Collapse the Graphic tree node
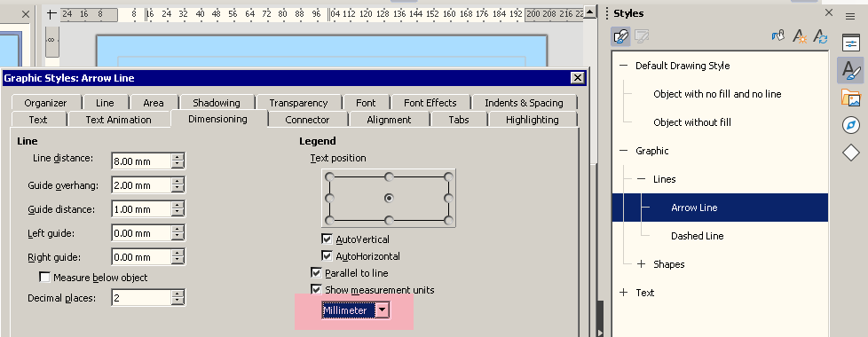The image size is (868, 337). (x=624, y=151)
